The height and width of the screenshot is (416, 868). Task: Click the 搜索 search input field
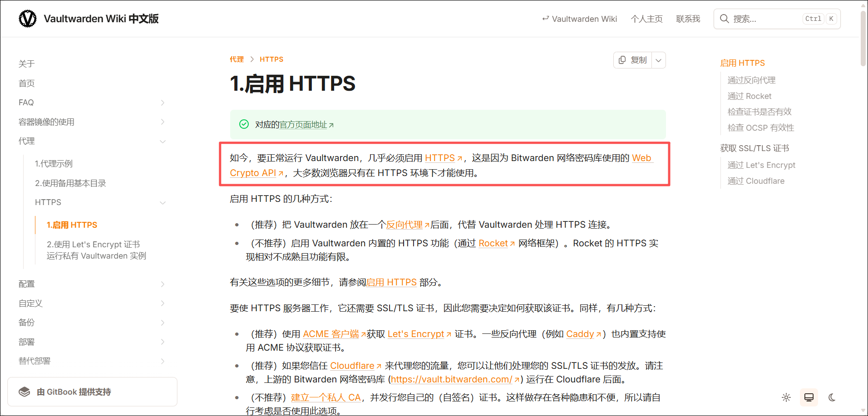(x=766, y=19)
